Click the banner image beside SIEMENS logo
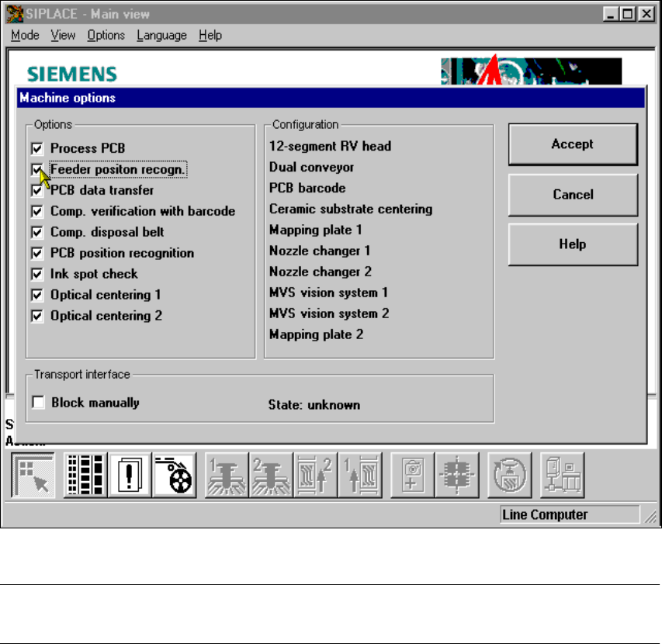 [x=531, y=71]
